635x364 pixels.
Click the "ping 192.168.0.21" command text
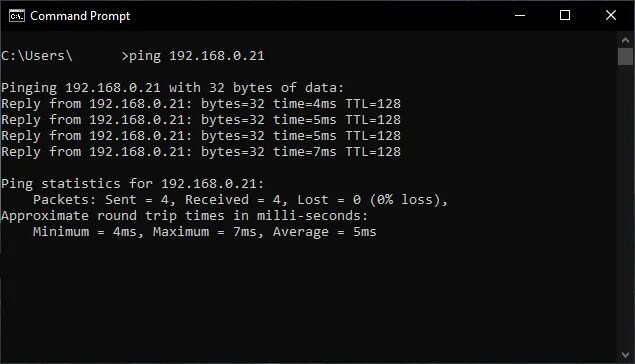coord(196,56)
